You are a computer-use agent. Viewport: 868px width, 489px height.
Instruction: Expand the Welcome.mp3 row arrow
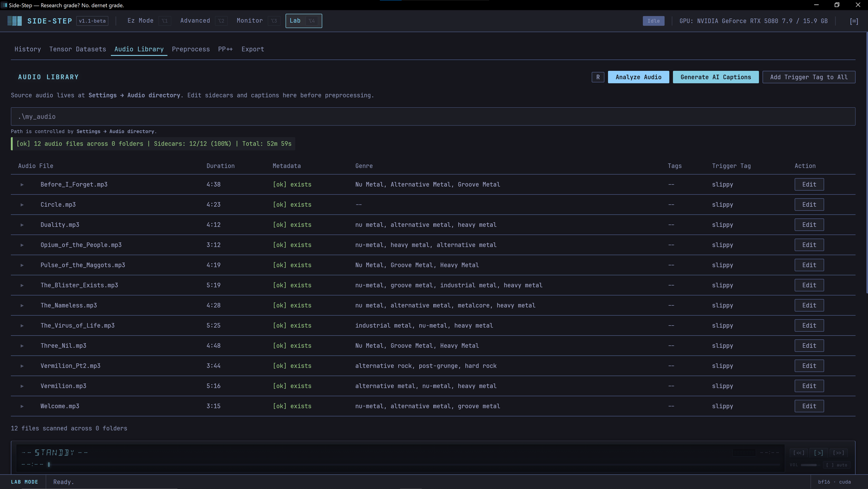tap(22, 406)
